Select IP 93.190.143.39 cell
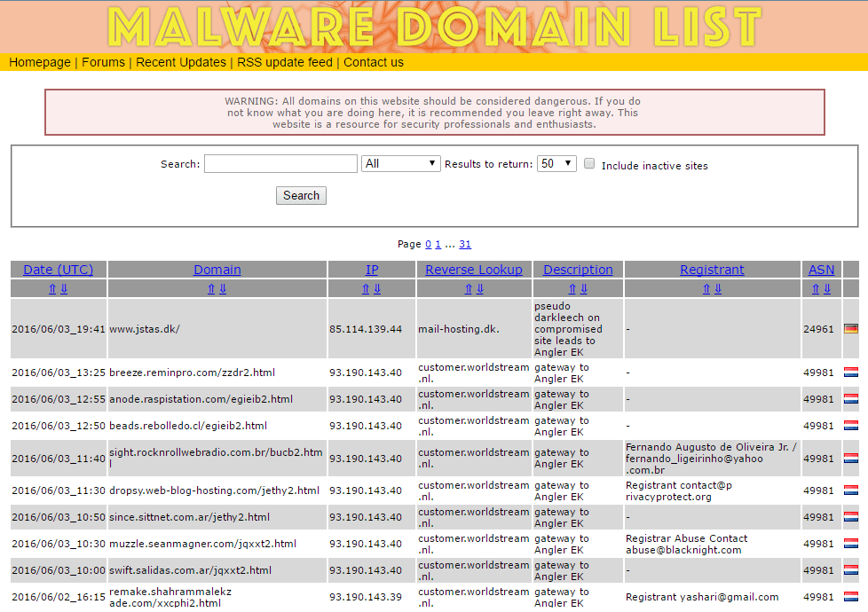 [x=372, y=597]
